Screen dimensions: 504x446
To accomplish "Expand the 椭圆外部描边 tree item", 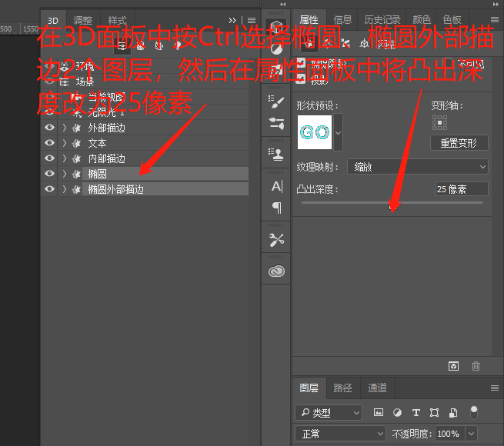I will pos(65,189).
